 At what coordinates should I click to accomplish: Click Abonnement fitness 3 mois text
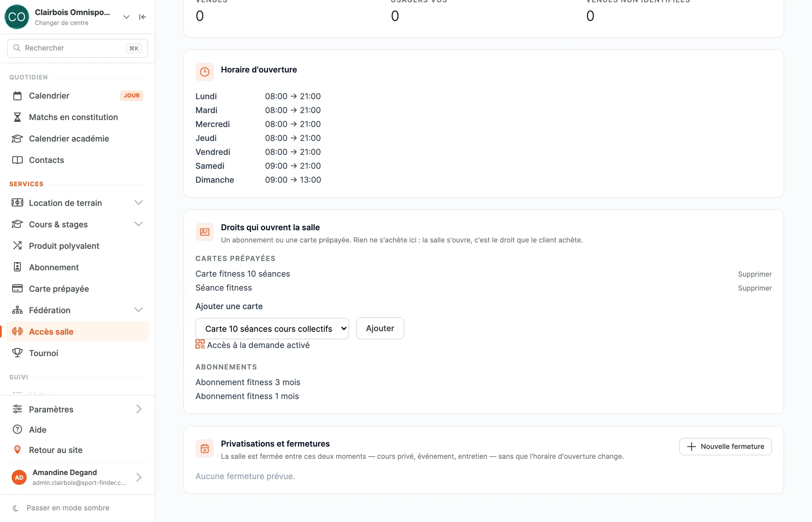click(248, 382)
